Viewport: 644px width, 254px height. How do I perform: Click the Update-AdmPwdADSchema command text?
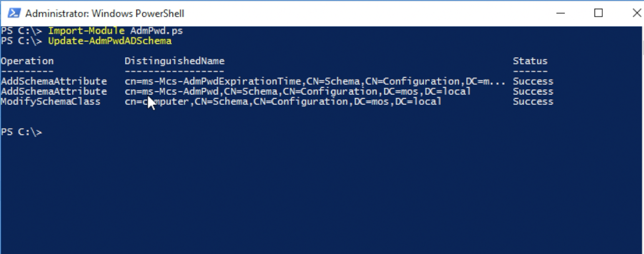110,41
